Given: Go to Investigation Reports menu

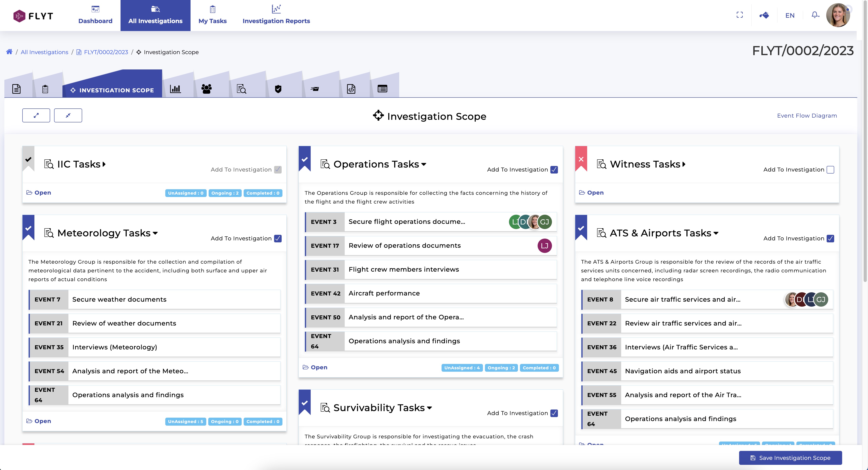Looking at the screenshot, I should (x=276, y=16).
